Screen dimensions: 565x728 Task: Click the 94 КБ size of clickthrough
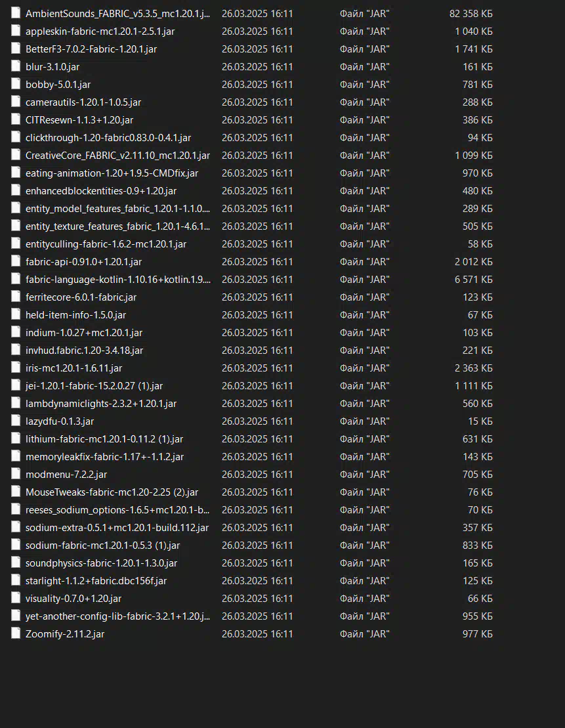click(x=480, y=138)
